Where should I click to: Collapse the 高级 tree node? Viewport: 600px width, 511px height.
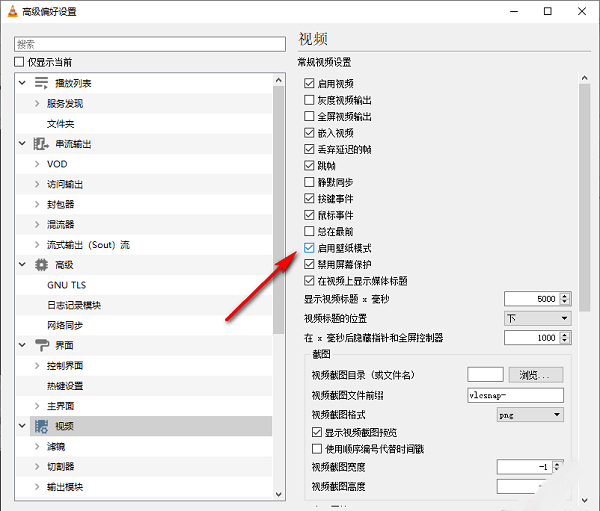22,264
